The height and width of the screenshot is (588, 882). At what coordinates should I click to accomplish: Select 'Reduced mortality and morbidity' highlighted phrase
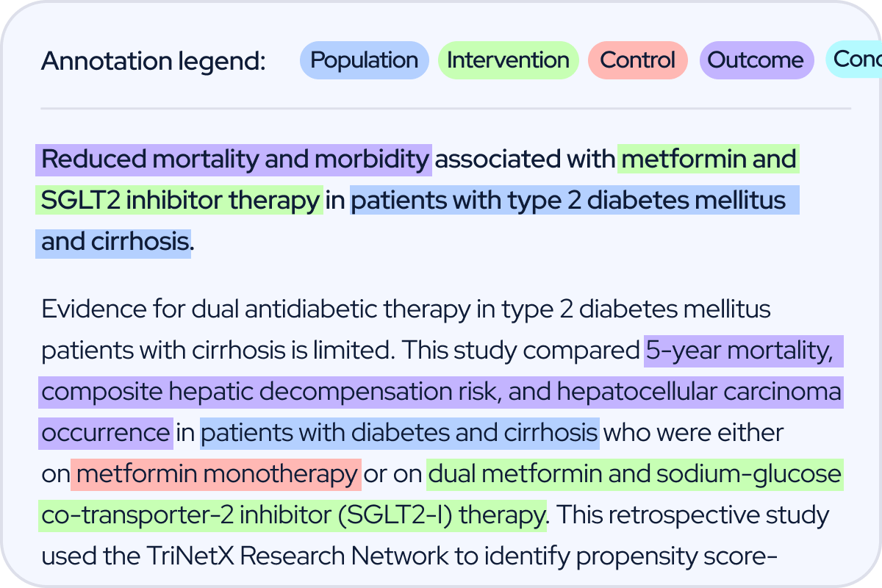tap(234, 159)
